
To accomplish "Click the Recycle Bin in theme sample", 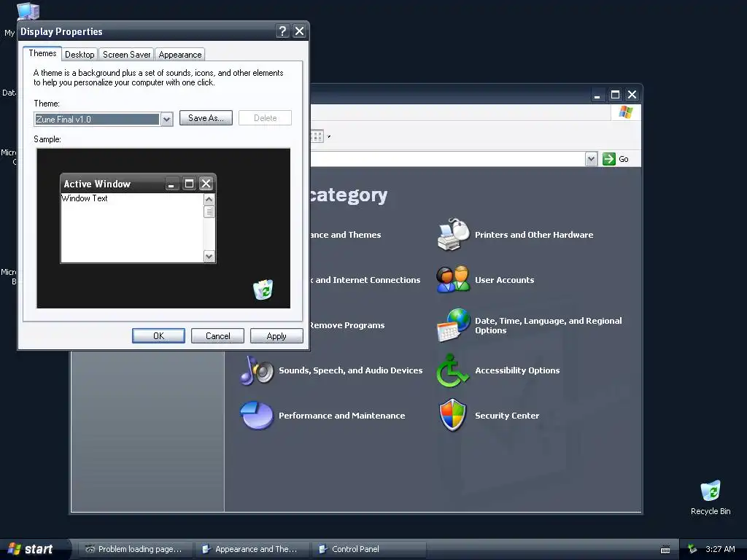I will [263, 289].
